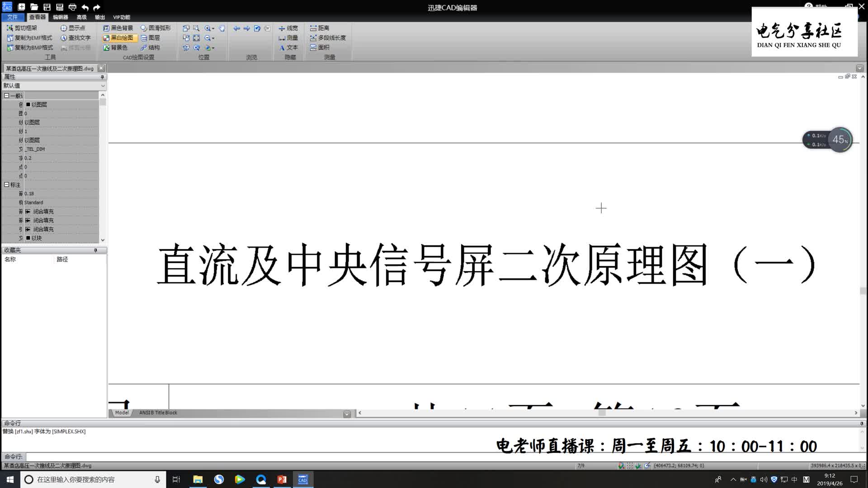Image resolution: width=868 pixels, height=488 pixels.
Task: Select the pan hand tool
Action: [x=222, y=28]
